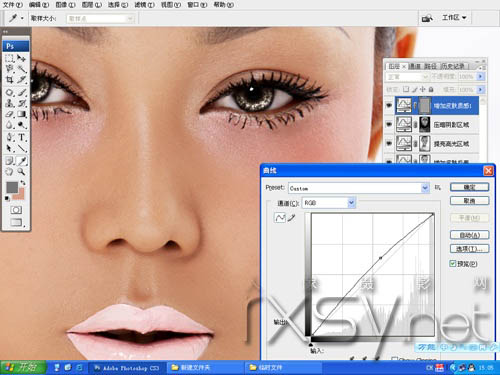Image resolution: width=500 pixels, height=375 pixels.
Task: Choose the Clone Stamp tool
Action: point(9,103)
